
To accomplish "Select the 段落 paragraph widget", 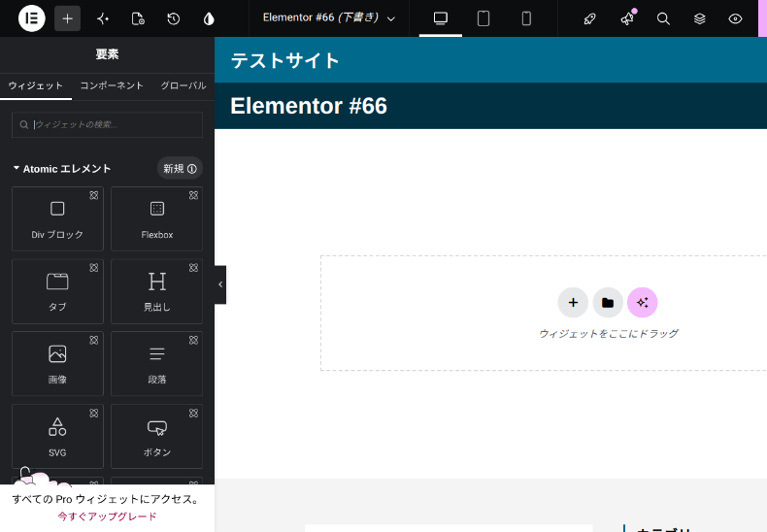I will click(x=157, y=364).
